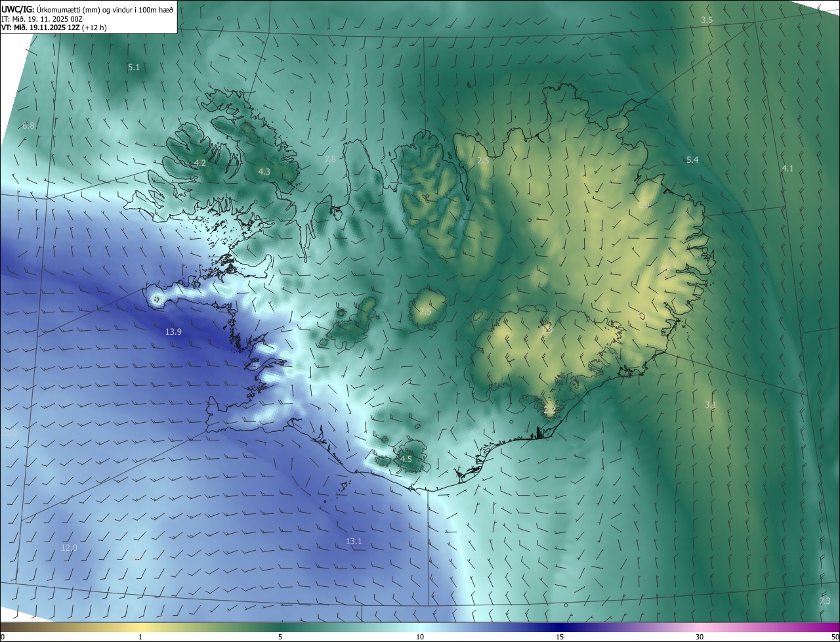Click the 5.4 value northeast of Iceland
Viewport: 840px width, 642px height.
tap(692, 160)
